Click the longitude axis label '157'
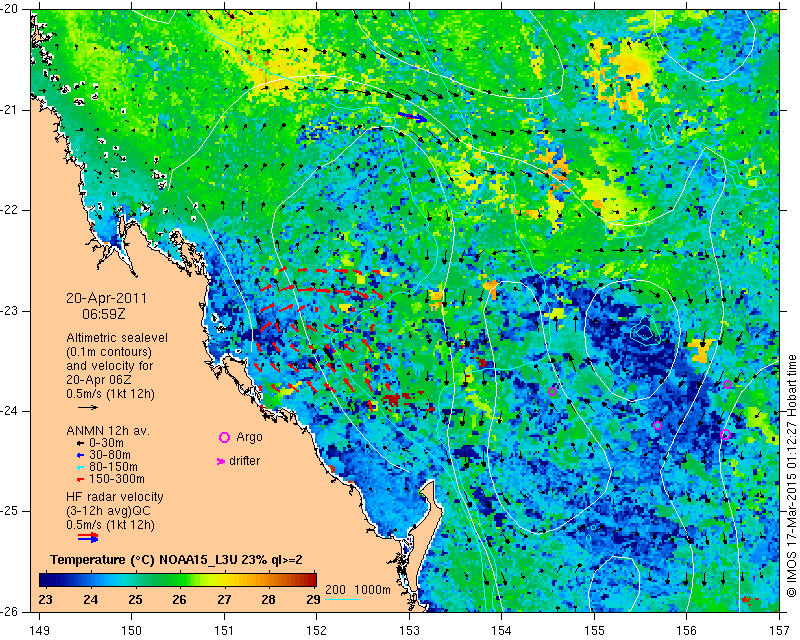Image resolution: width=800 pixels, height=640 pixels. click(780, 631)
